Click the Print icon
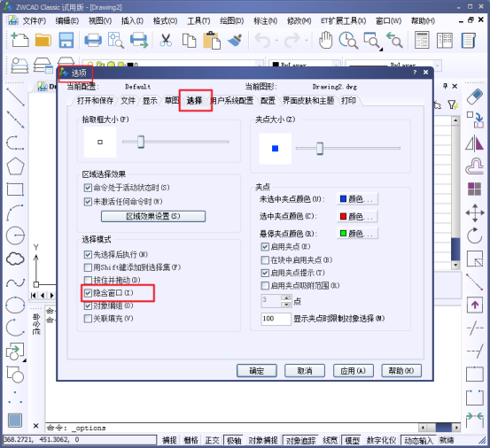Image resolution: width=490 pixels, height=448 pixels. (93, 40)
